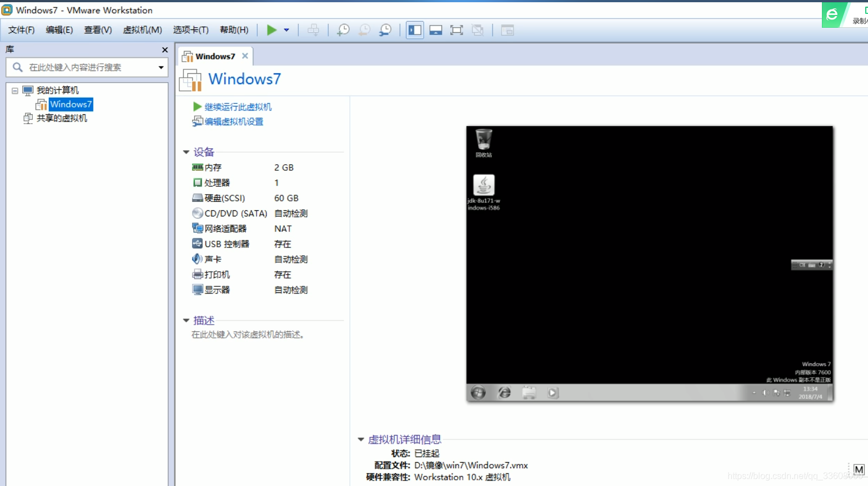Open the power options dropdown arrow

point(287,30)
